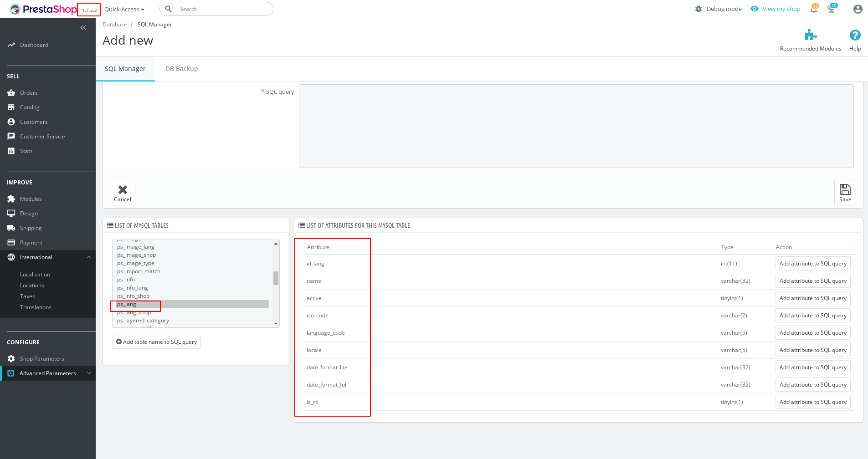
Task: Click the Debug mode bug icon
Action: (699, 9)
